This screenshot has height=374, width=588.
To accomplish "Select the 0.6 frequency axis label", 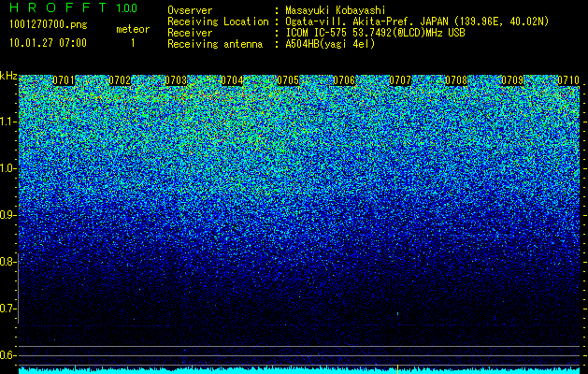I will [7, 355].
